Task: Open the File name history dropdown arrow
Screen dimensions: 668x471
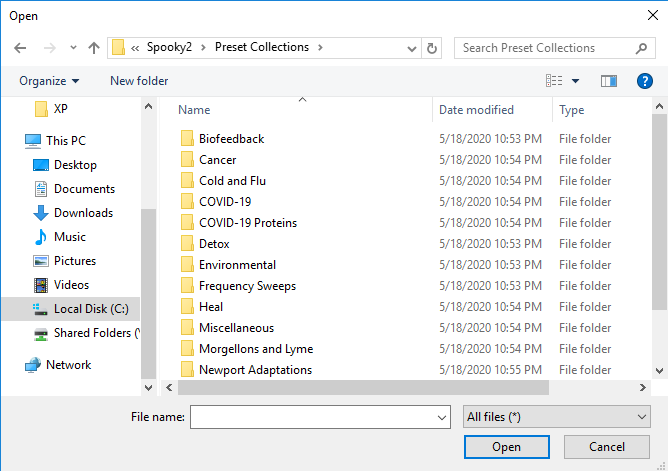Action: pyautogui.click(x=442, y=417)
